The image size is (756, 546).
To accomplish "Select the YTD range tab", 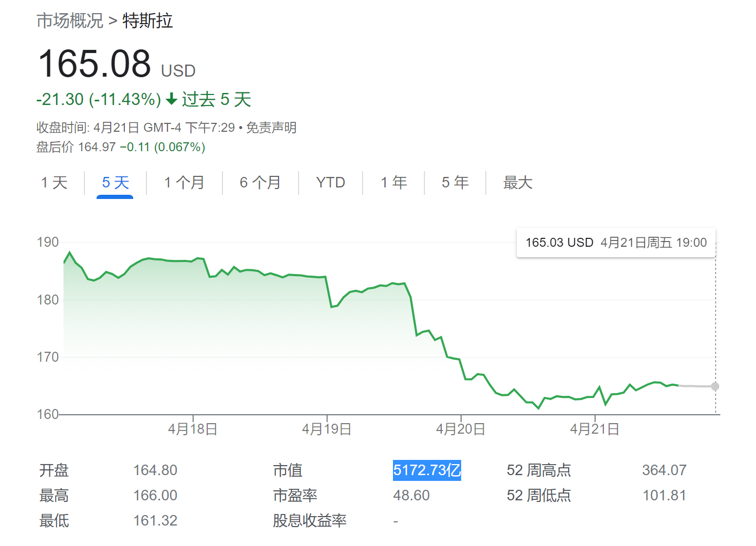I will pyautogui.click(x=331, y=183).
